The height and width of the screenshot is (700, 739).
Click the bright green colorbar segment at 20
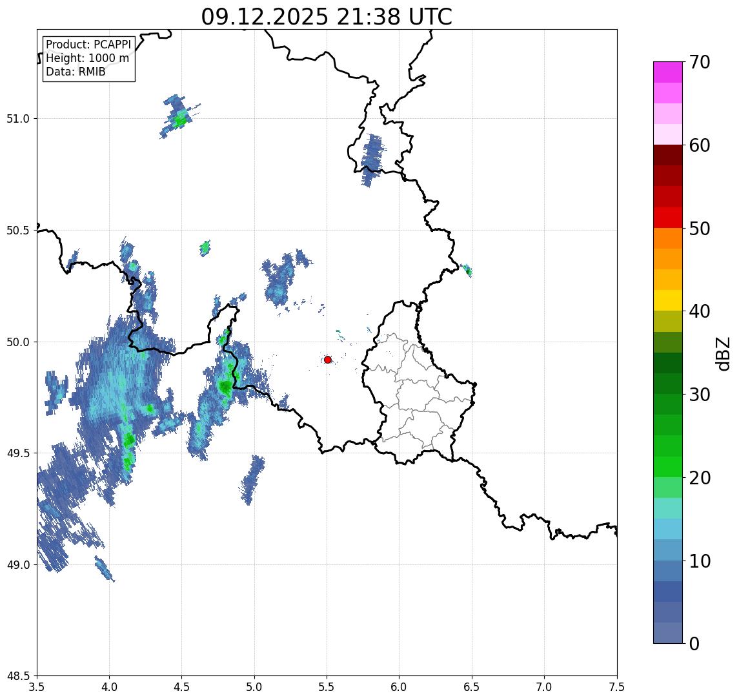(x=668, y=466)
